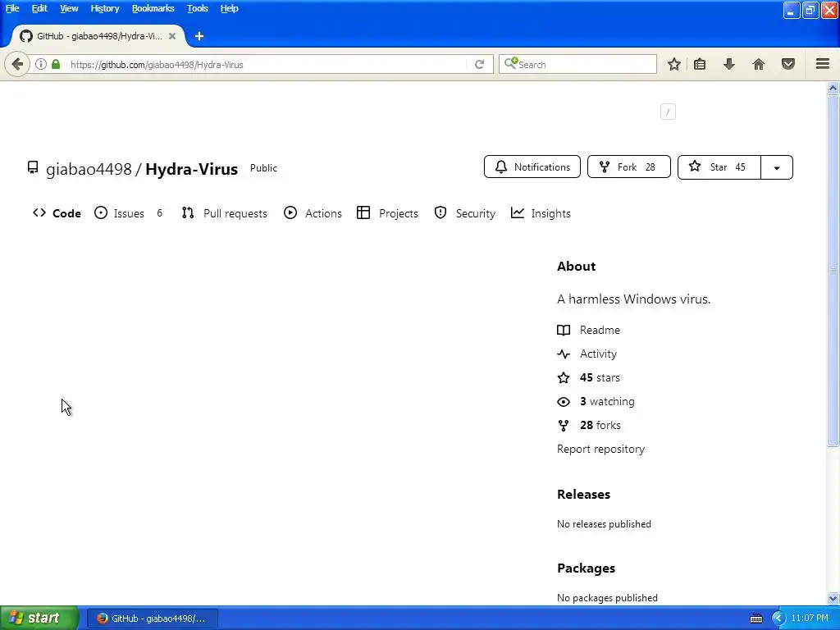Viewport: 840px width, 630px height.
Task: Open the Windows Start button
Action: coord(39,619)
